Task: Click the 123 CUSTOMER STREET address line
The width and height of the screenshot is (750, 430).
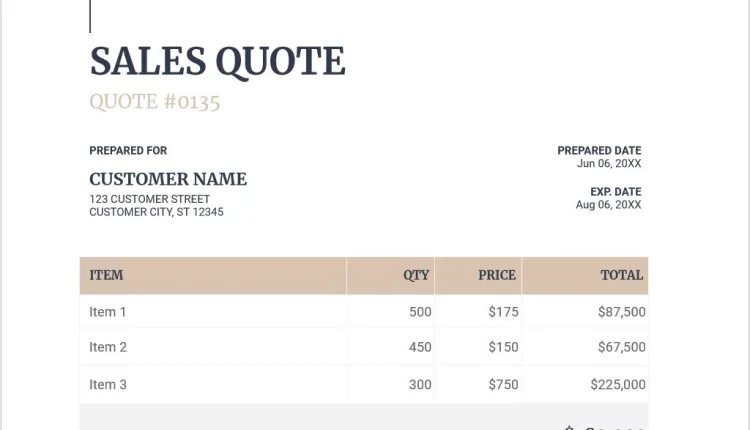Action: (x=150, y=199)
